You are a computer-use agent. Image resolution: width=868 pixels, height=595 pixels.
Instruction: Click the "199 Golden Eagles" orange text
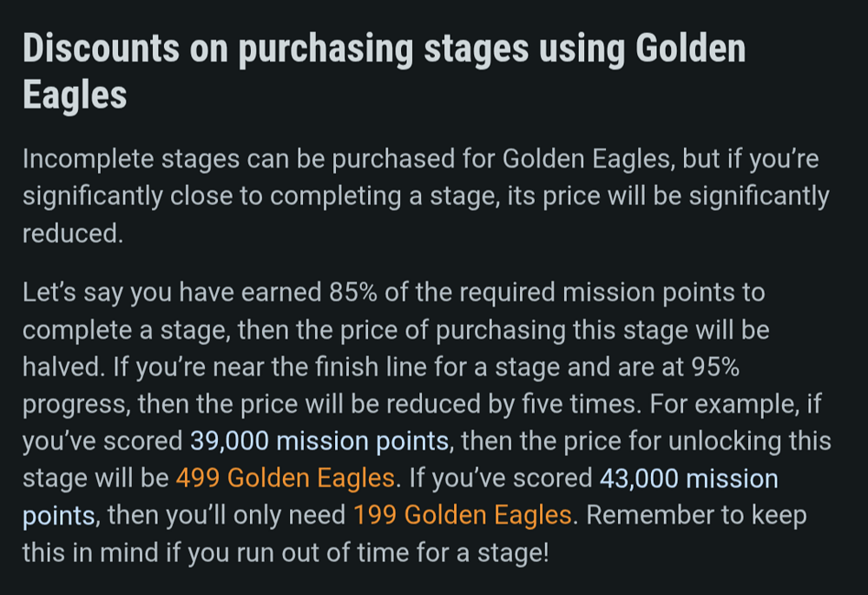463,515
